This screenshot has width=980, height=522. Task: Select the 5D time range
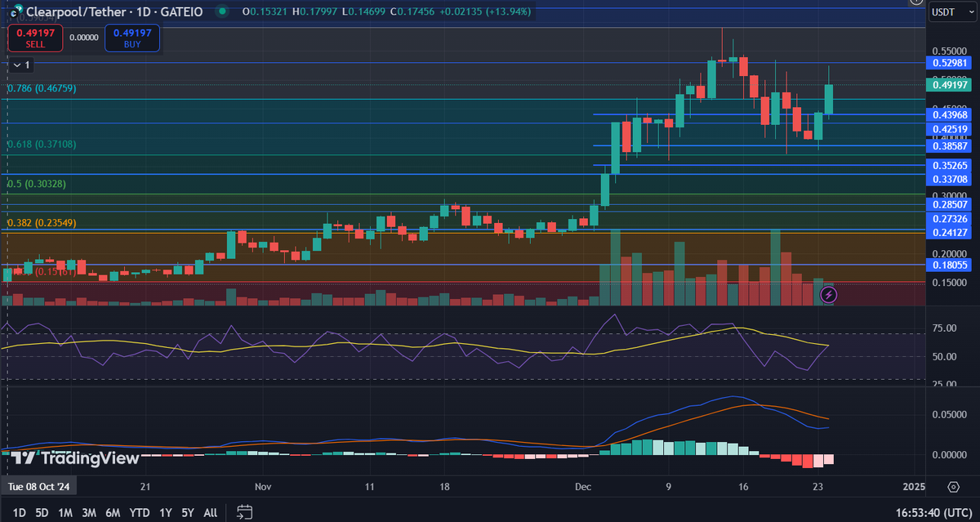[42, 512]
